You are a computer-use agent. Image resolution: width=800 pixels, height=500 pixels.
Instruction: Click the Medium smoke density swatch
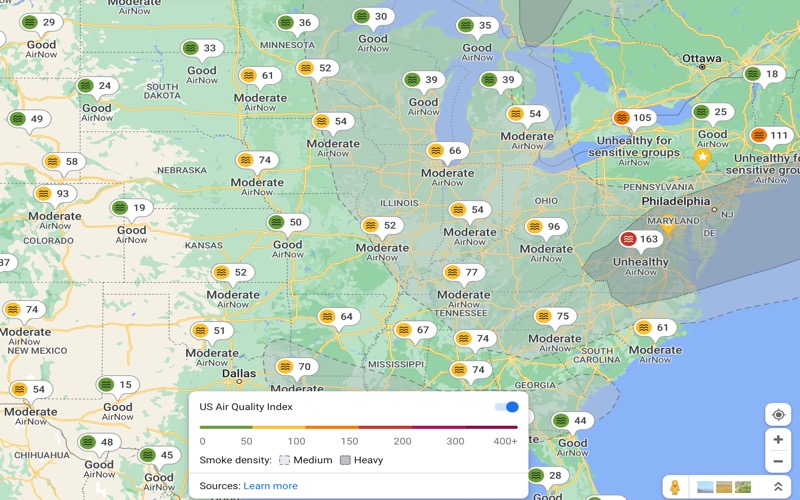[285, 460]
